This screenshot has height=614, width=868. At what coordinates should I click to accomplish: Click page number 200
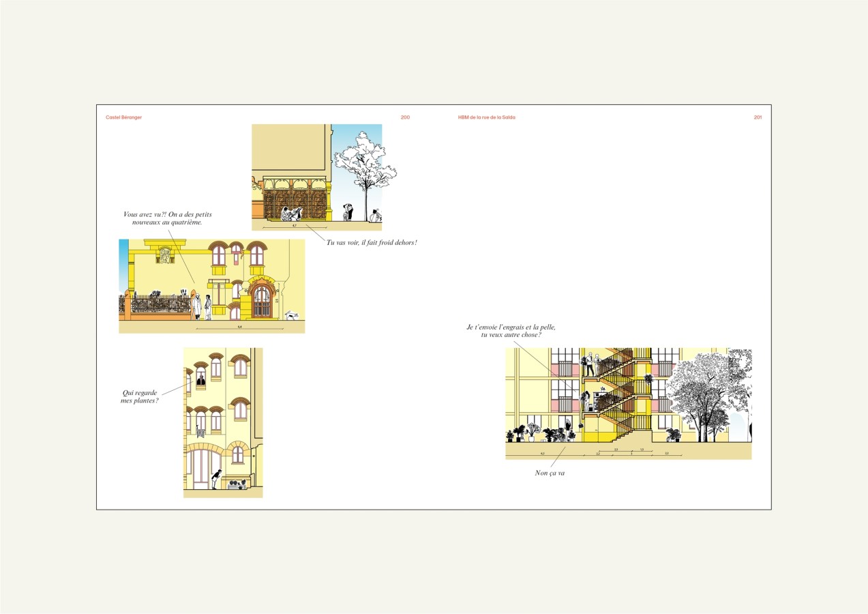(405, 117)
